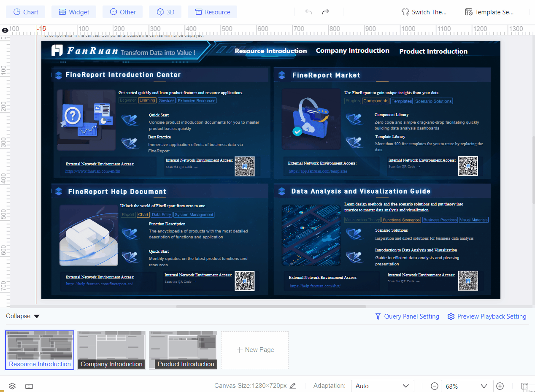Open the keyboard shortcuts icon at bottom left
The height and width of the screenshot is (392, 535).
click(29, 386)
